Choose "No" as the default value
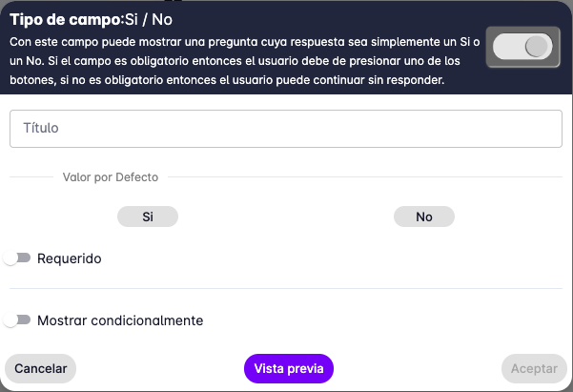The width and height of the screenshot is (573, 392). coord(424,217)
